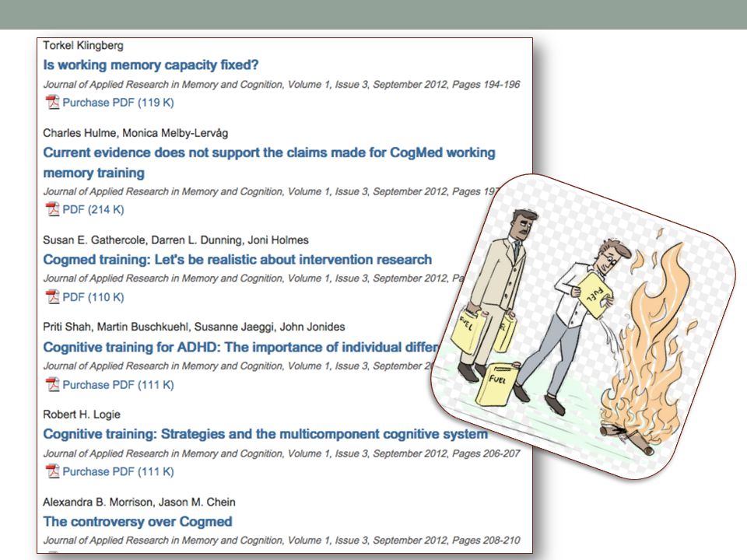Click journal citation ending 'Pages 206-207'
The height and width of the screenshot is (560, 747).
point(282,453)
